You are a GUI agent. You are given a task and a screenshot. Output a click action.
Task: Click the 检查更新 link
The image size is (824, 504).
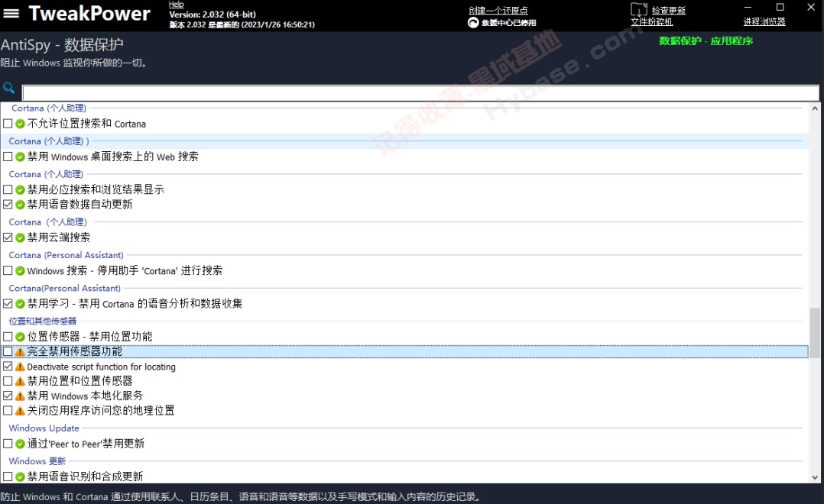click(x=668, y=10)
